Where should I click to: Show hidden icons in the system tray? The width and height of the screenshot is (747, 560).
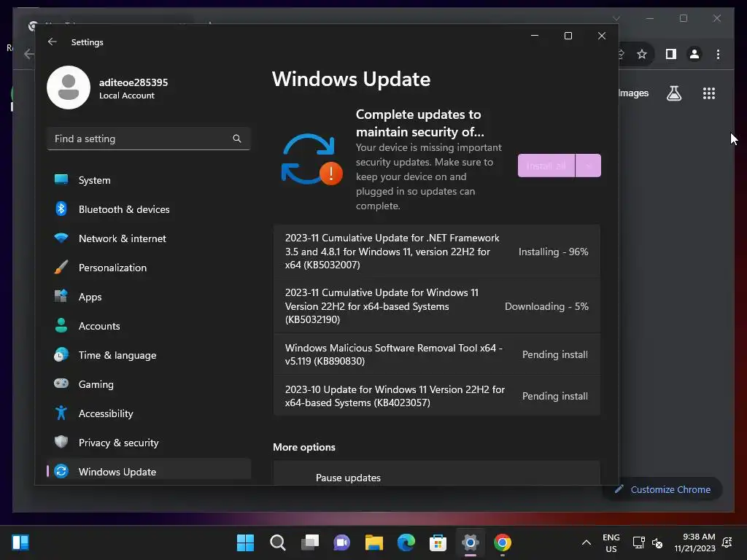587,542
